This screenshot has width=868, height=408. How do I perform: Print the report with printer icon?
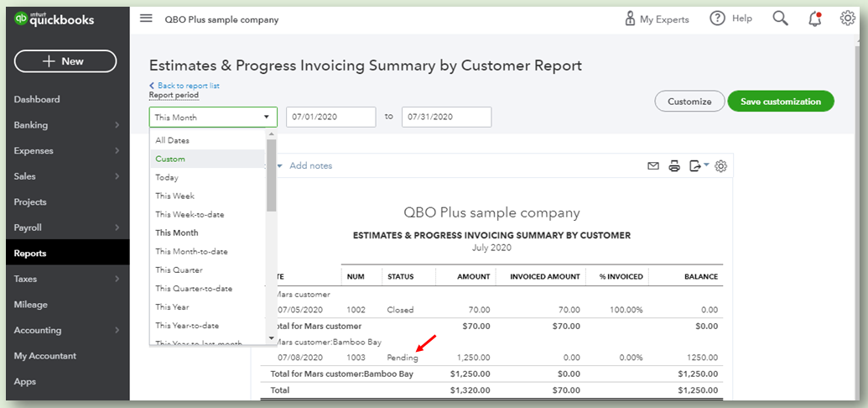tap(674, 166)
